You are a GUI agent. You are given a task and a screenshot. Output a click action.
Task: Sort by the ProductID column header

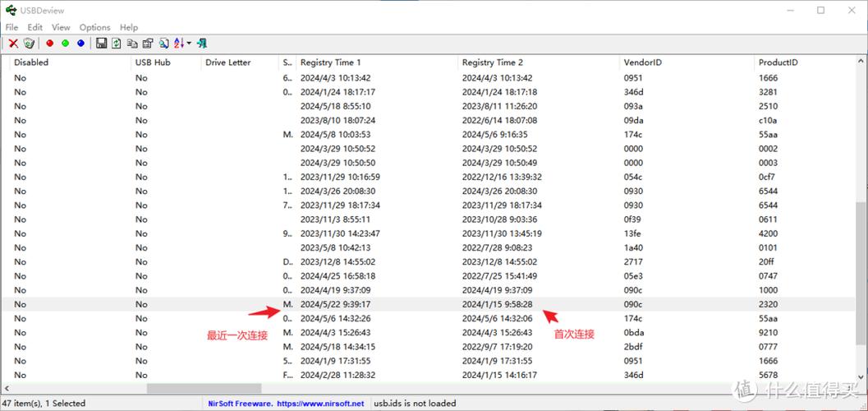805,62
